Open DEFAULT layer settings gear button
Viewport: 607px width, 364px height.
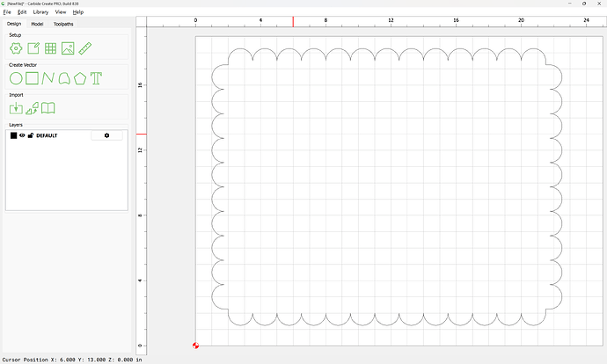pyautogui.click(x=107, y=135)
